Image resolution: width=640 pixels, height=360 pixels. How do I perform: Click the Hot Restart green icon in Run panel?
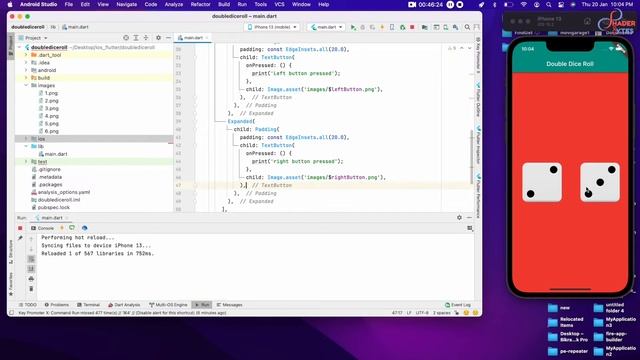coord(72,228)
